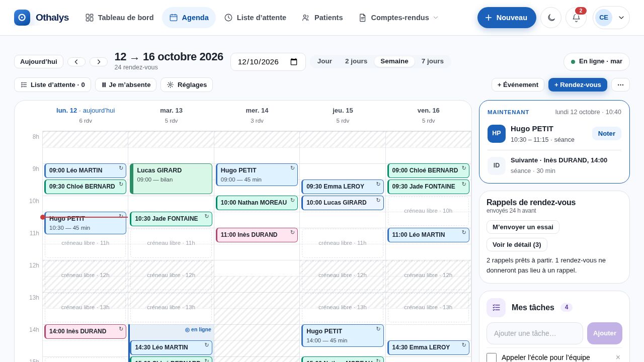Open notifications bell
This screenshot has height=362, width=644.
576,18
